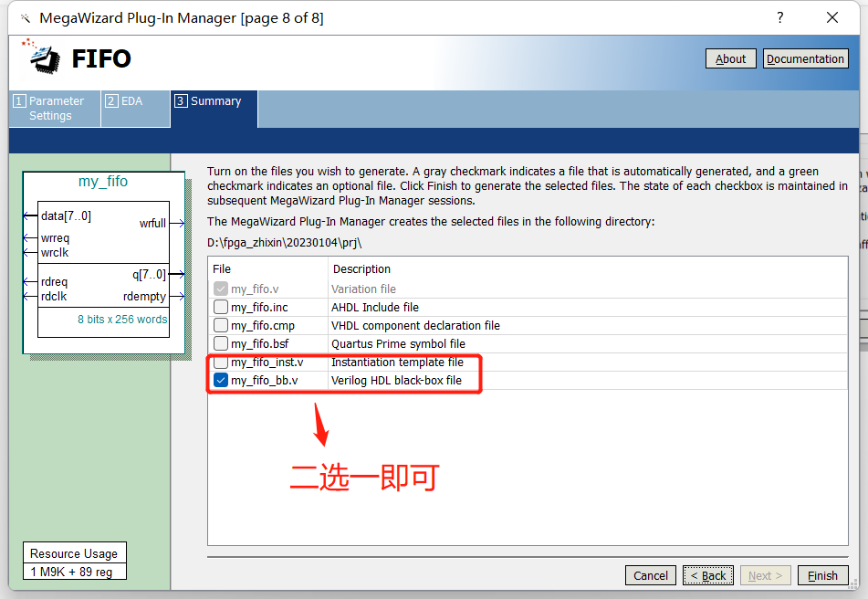The height and width of the screenshot is (599, 868).
Task: Check the my_fifo.cmp VHDL declaration file
Action: coord(220,326)
